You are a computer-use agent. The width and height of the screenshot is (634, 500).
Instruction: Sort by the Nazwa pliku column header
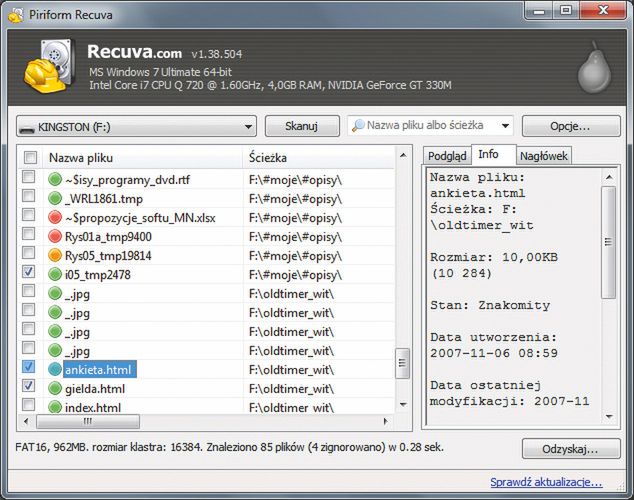[x=142, y=158]
